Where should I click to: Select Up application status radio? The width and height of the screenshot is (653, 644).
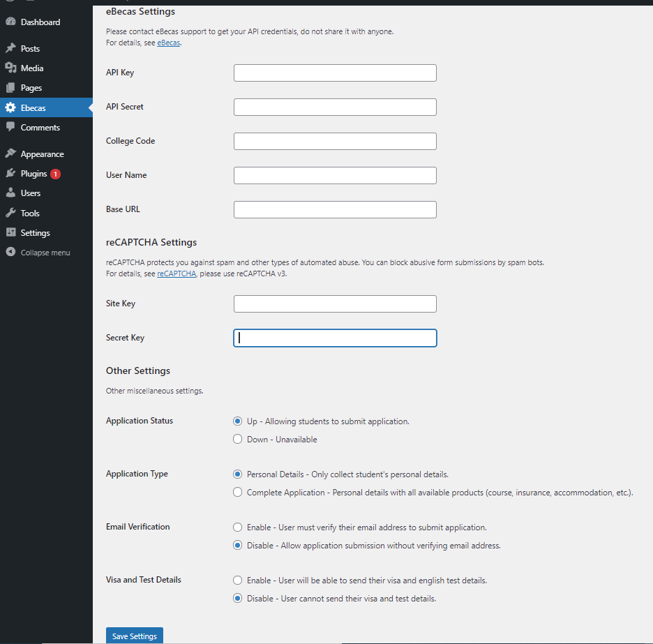237,421
